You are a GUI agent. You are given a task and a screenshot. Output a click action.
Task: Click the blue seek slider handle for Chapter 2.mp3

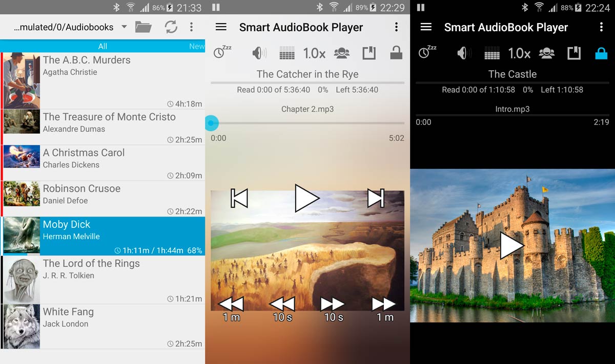coord(212,123)
